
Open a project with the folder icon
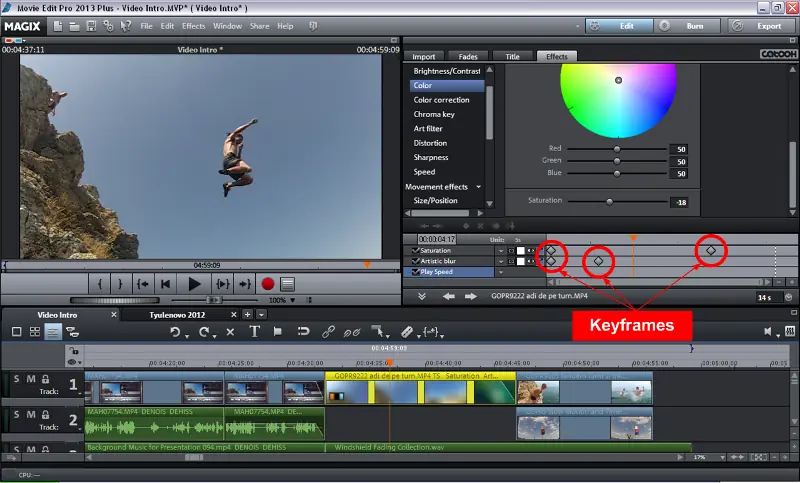point(74,26)
